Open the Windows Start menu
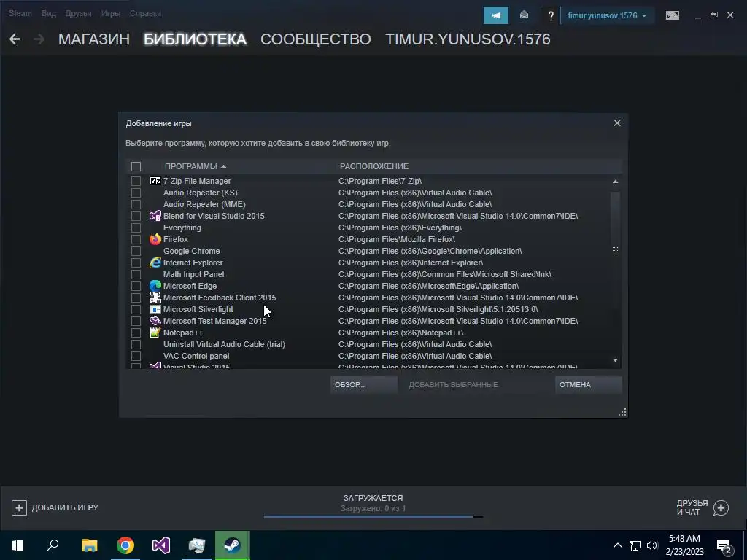The width and height of the screenshot is (747, 560). [18, 545]
